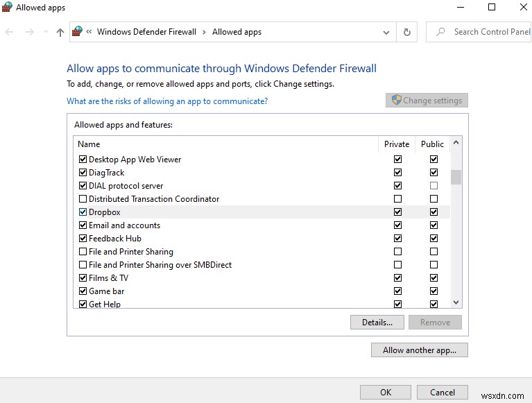The width and height of the screenshot is (532, 403).
Task: Click the search magnifier icon
Action: [x=440, y=31]
